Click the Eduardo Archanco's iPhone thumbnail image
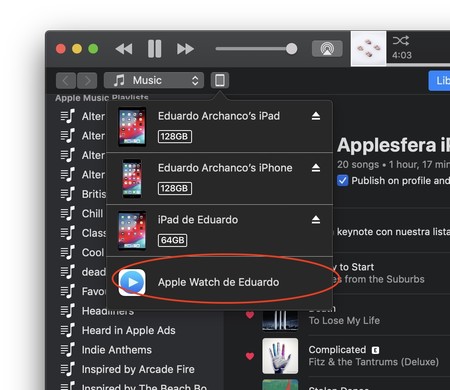The width and height of the screenshot is (450, 390). [132, 179]
